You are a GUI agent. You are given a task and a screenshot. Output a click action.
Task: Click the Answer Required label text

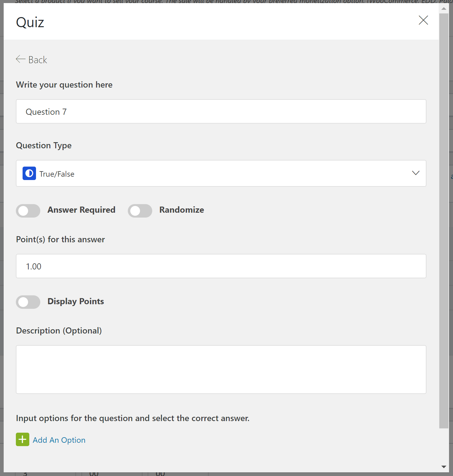coord(81,210)
